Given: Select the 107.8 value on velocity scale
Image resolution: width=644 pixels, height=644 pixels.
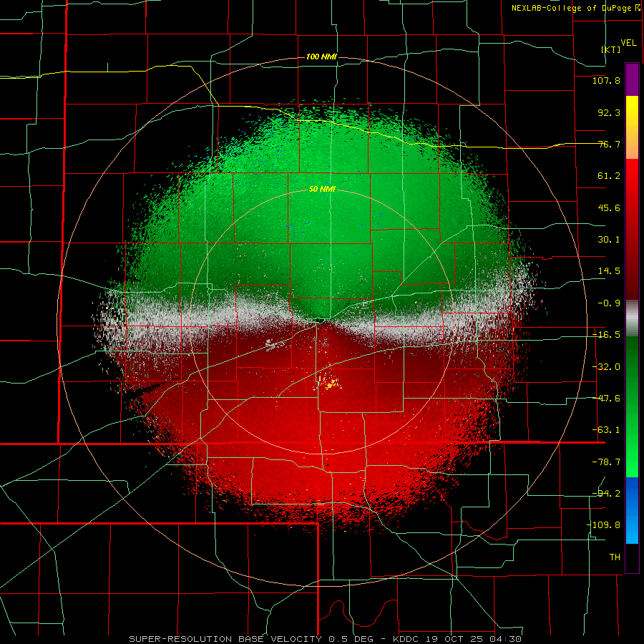Looking at the screenshot, I should [x=606, y=80].
